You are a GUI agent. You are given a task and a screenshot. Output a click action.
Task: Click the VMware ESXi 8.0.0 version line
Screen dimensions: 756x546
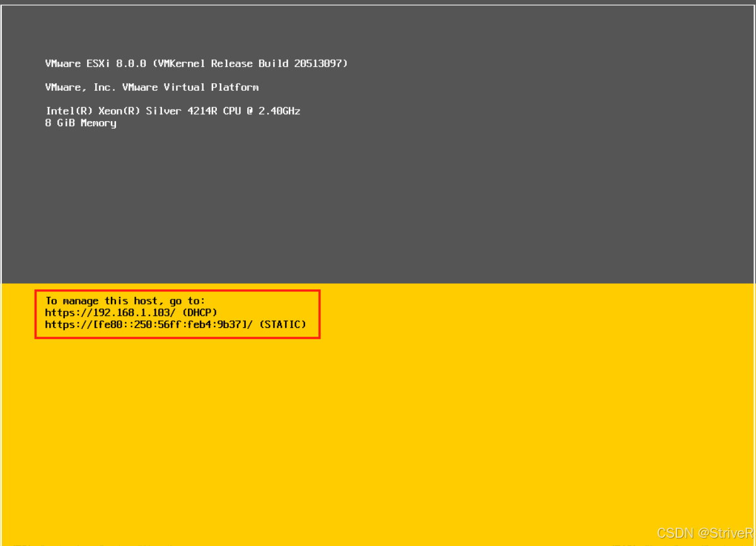(196, 64)
